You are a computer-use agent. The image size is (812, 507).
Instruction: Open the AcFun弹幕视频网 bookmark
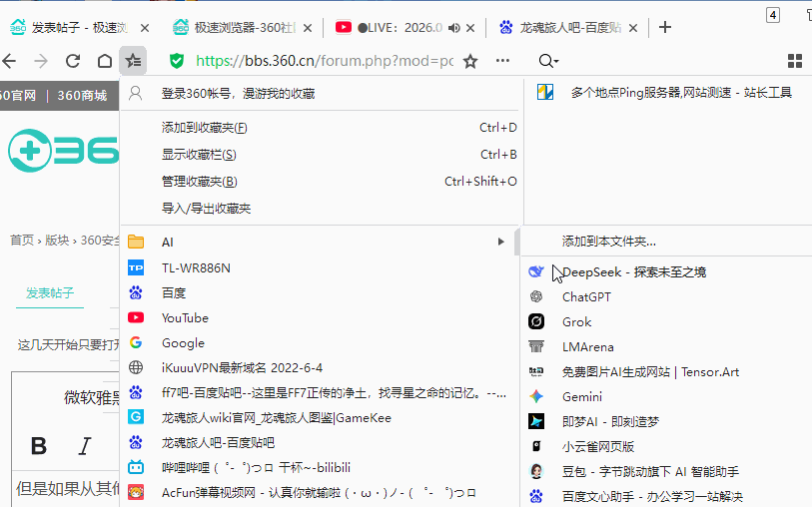[x=319, y=492]
